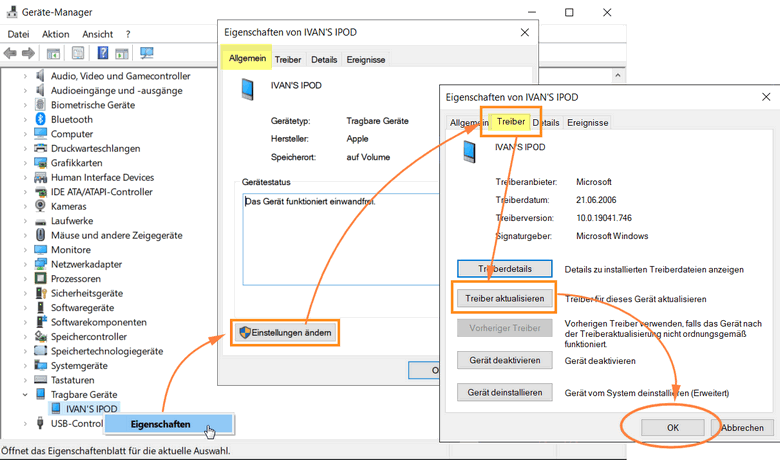Select Ereignisse tab in left properties dialog

[366, 60]
